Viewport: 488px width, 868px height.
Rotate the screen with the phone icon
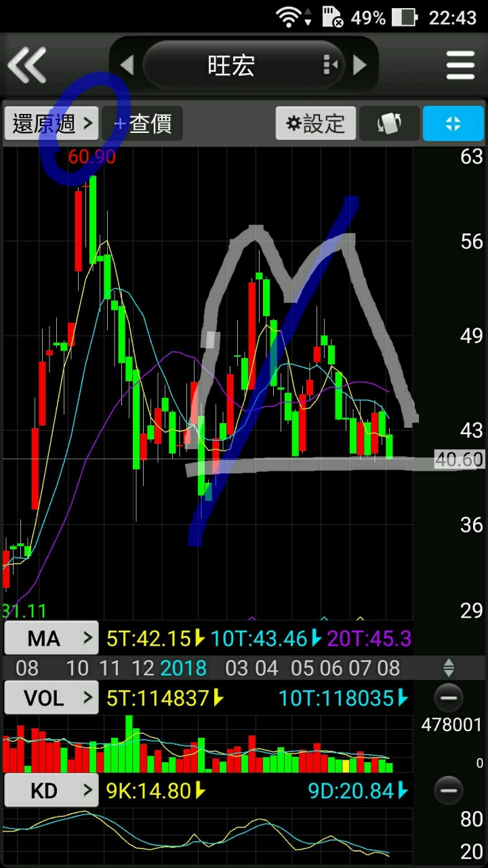coord(389,123)
